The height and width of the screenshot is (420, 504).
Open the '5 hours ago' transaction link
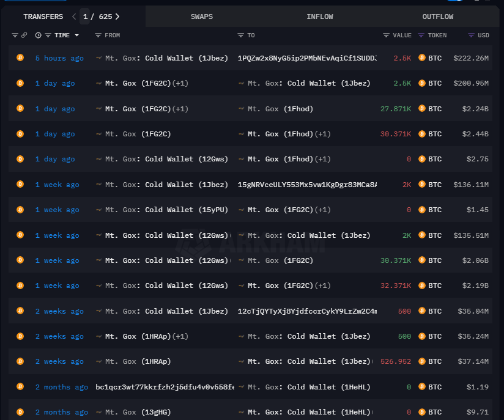point(59,58)
